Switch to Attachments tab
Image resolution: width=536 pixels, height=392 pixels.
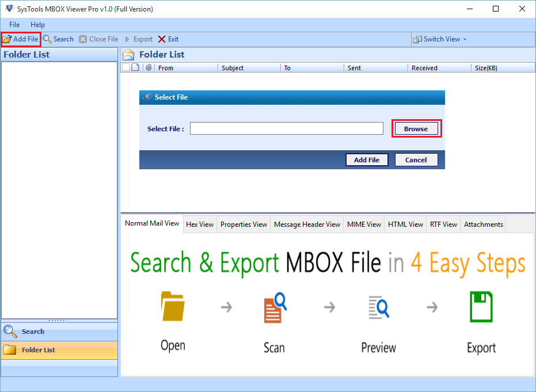tap(484, 224)
